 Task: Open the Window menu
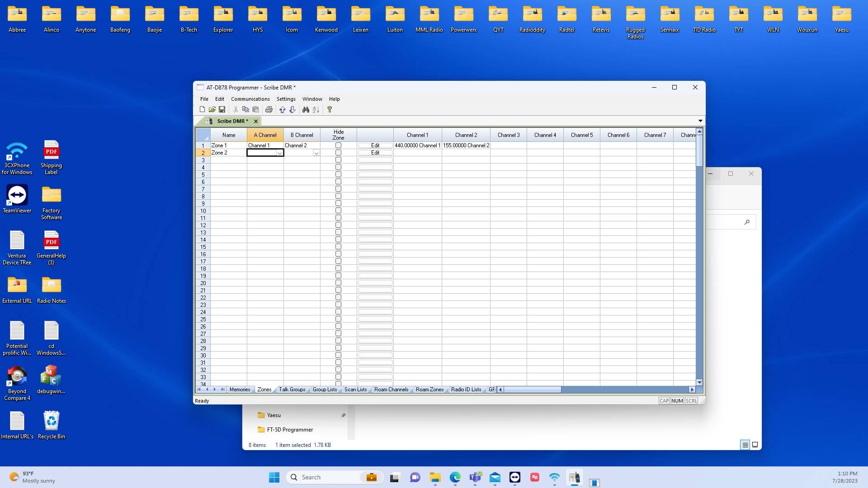tap(312, 99)
